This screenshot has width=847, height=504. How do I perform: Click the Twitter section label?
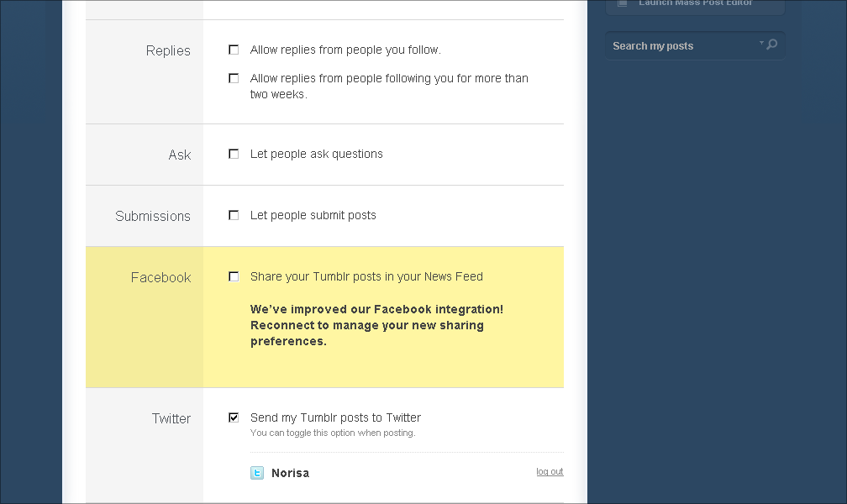(x=171, y=418)
